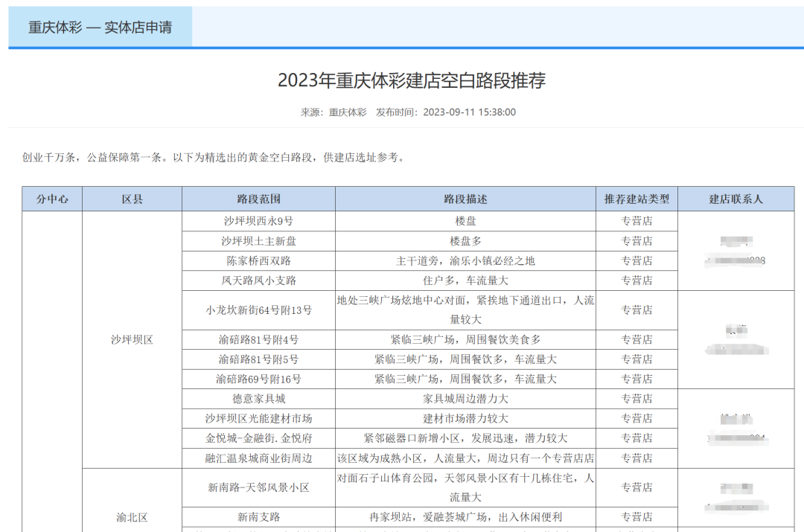804x532 pixels.
Task: Select the 融汇温泉城商业街周边 cell
Action: click(258, 458)
